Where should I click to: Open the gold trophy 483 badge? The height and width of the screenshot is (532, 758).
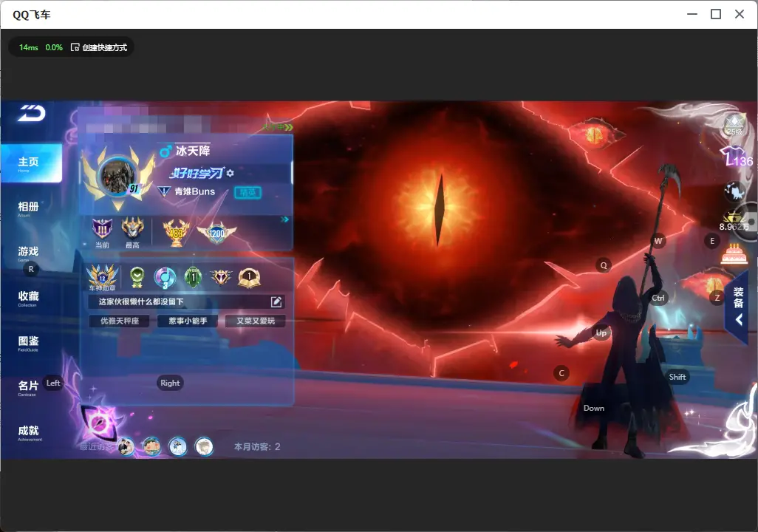(x=176, y=233)
